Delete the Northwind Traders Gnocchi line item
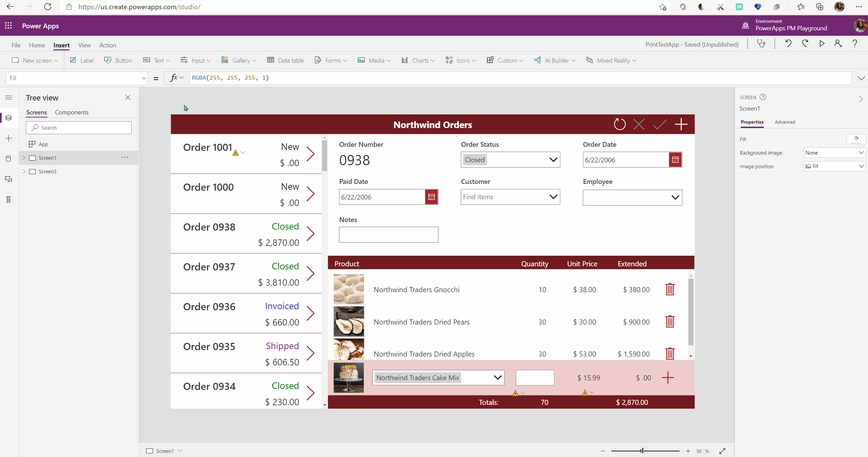 tap(669, 289)
